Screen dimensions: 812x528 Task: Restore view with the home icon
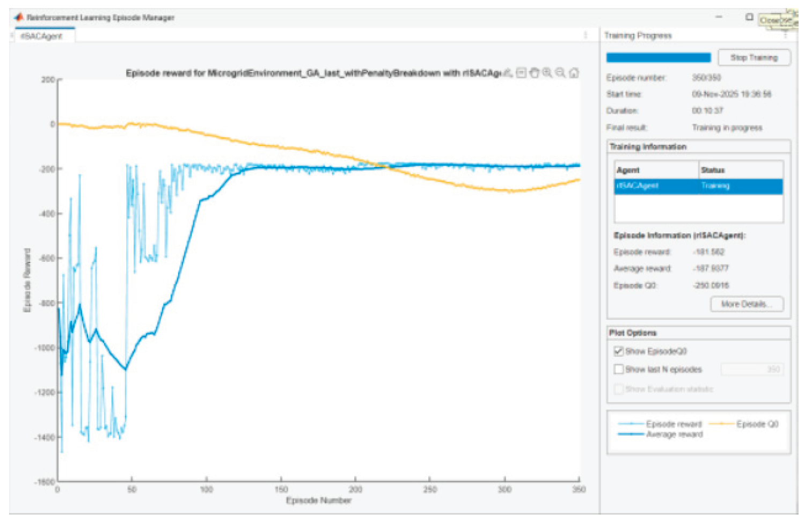(574, 73)
